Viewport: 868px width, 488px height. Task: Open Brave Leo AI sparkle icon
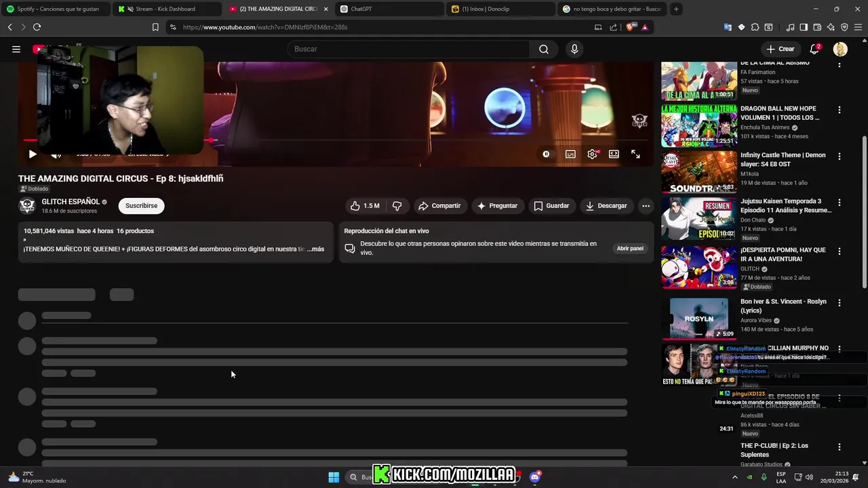pyautogui.click(x=831, y=27)
